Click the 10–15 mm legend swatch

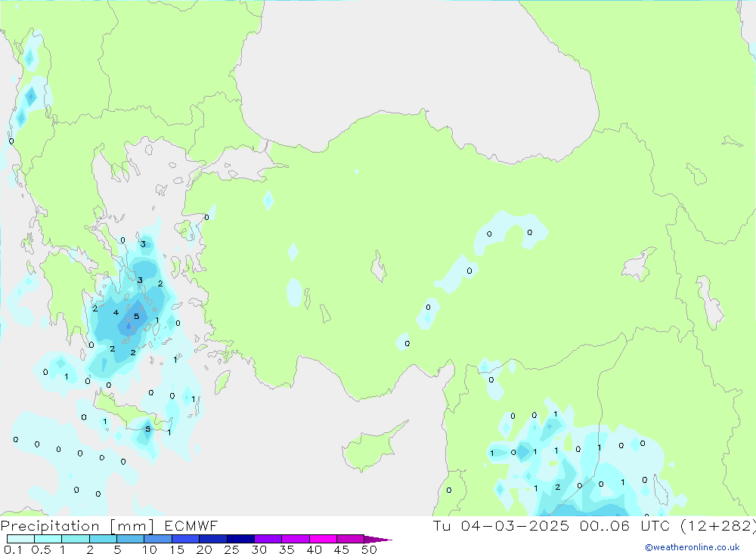158,539
